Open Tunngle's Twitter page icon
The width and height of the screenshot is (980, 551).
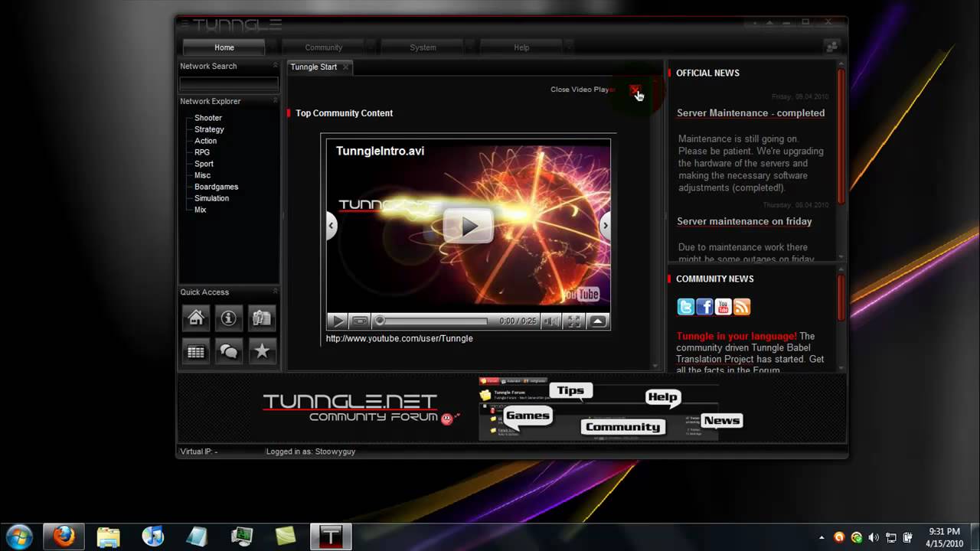click(686, 307)
